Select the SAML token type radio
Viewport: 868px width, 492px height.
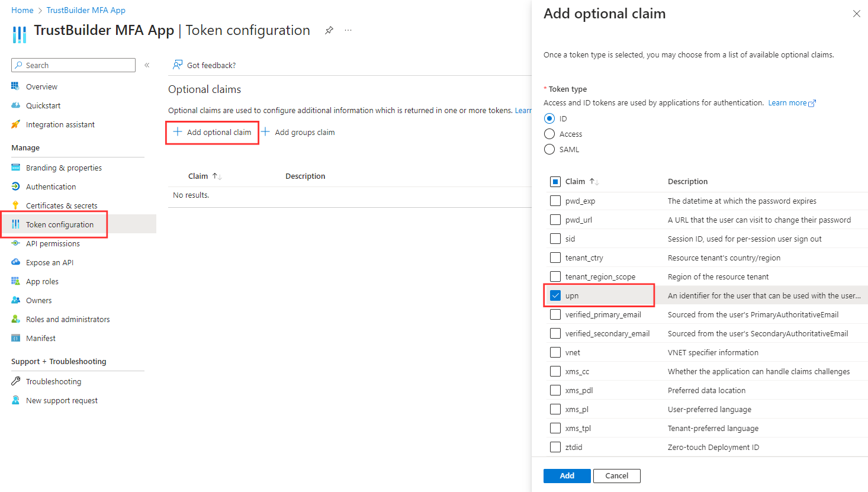pos(549,149)
